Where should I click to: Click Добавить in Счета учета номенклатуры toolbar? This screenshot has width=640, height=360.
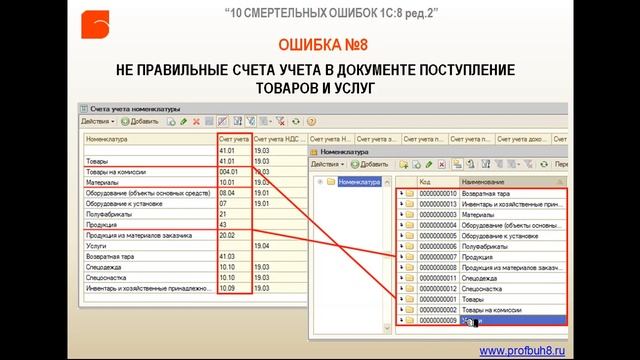(140, 121)
